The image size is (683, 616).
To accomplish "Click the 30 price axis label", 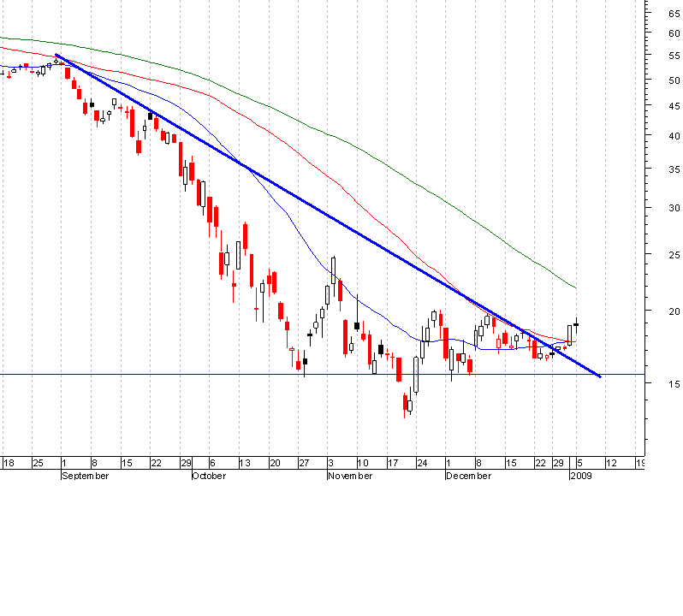I will [x=674, y=208].
